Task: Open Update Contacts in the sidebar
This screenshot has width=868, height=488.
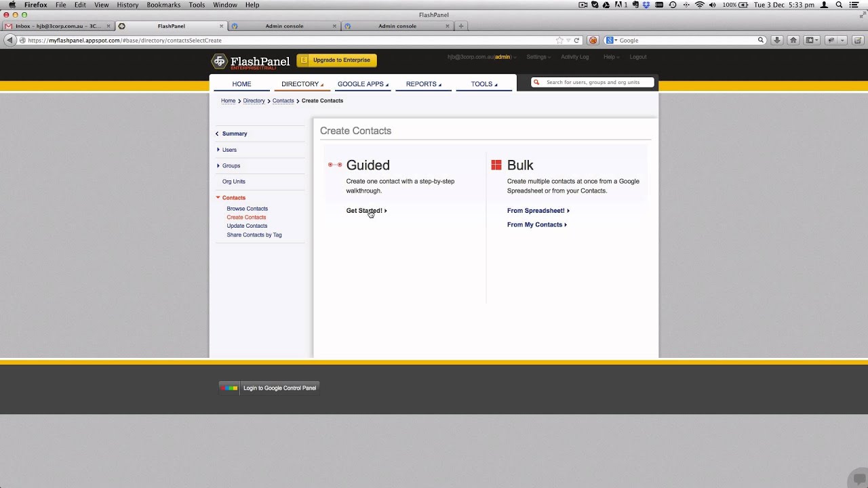Action: pos(247,226)
